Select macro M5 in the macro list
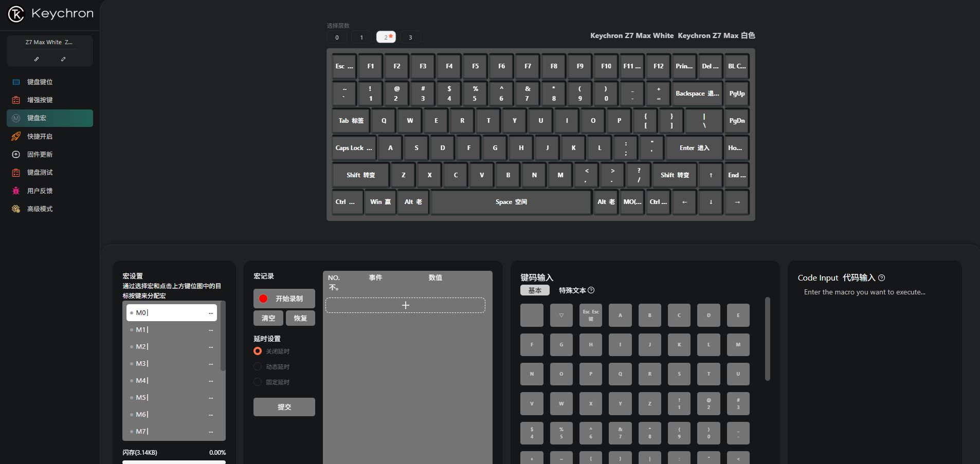 pos(172,398)
